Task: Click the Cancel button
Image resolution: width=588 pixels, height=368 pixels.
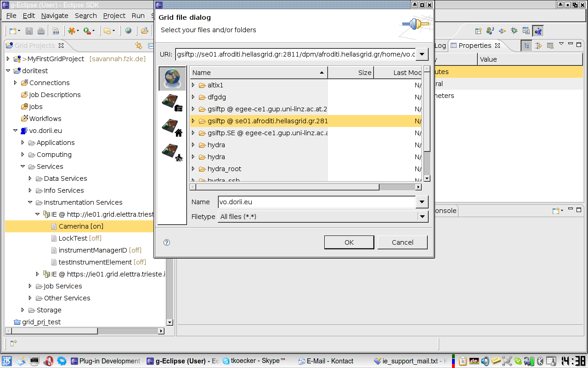Action: tap(403, 242)
